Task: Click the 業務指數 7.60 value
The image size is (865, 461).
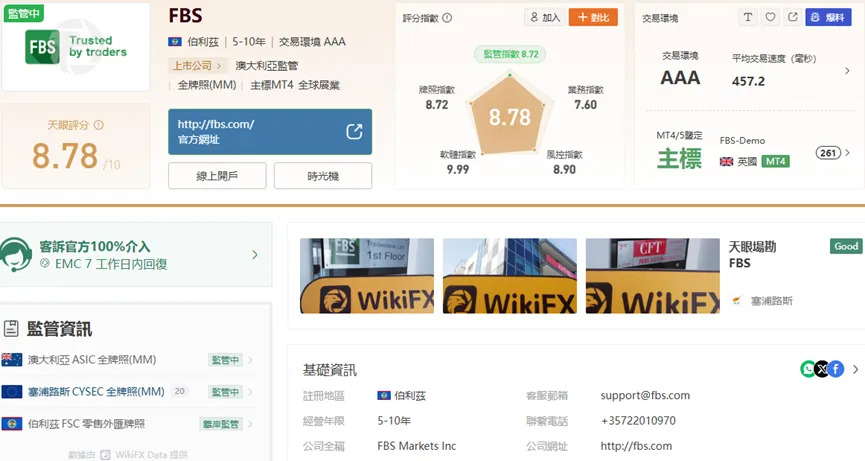Action: [x=585, y=105]
